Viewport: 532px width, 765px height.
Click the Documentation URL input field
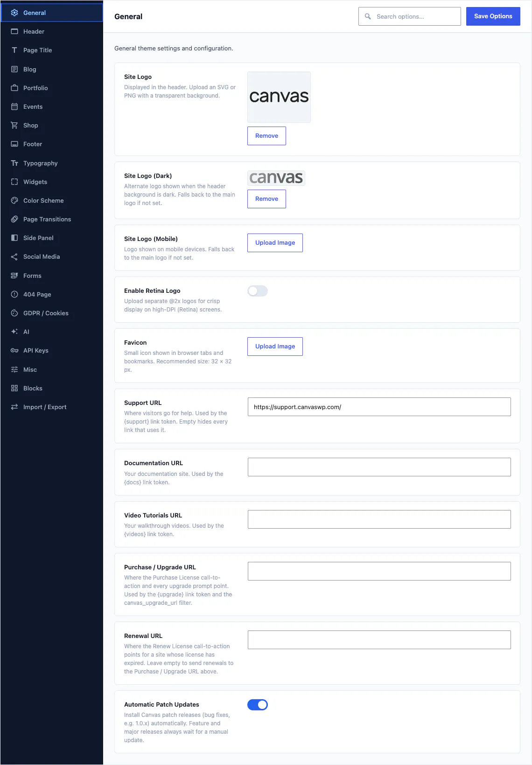pos(379,467)
